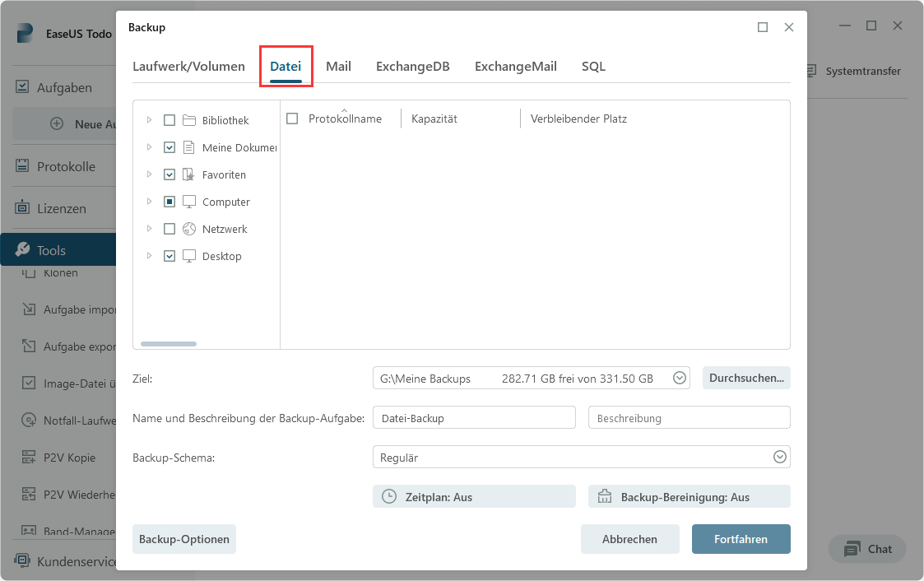Switch to the Laufwerk/Volumen tab

(x=188, y=67)
